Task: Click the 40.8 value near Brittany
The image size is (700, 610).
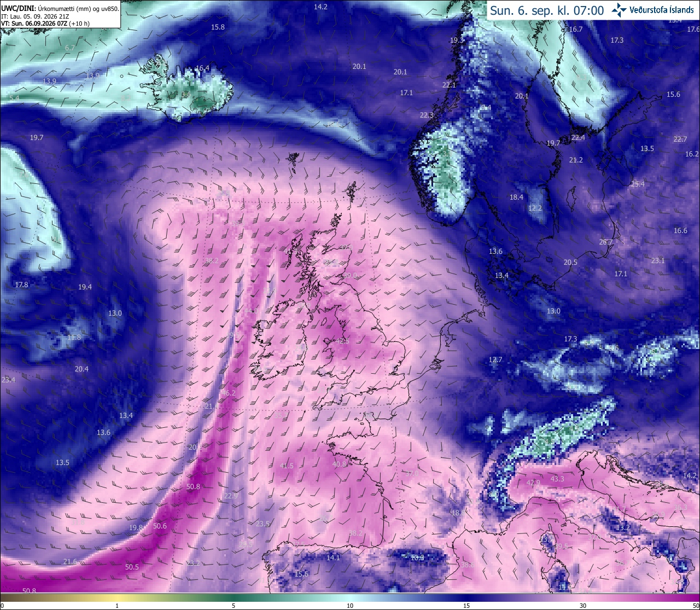Action: pos(340,464)
